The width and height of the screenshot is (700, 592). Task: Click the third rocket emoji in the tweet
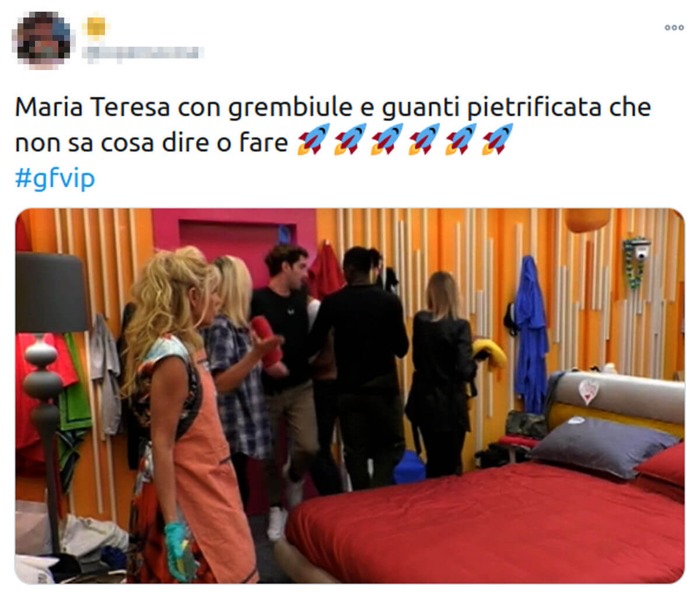pos(387,140)
